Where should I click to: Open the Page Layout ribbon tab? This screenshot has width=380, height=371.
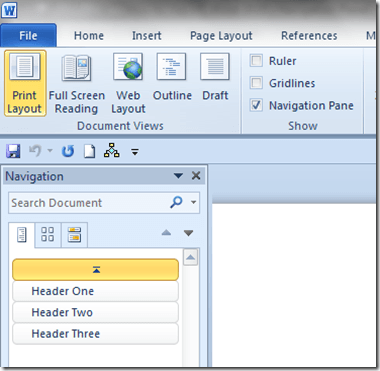coord(221,36)
